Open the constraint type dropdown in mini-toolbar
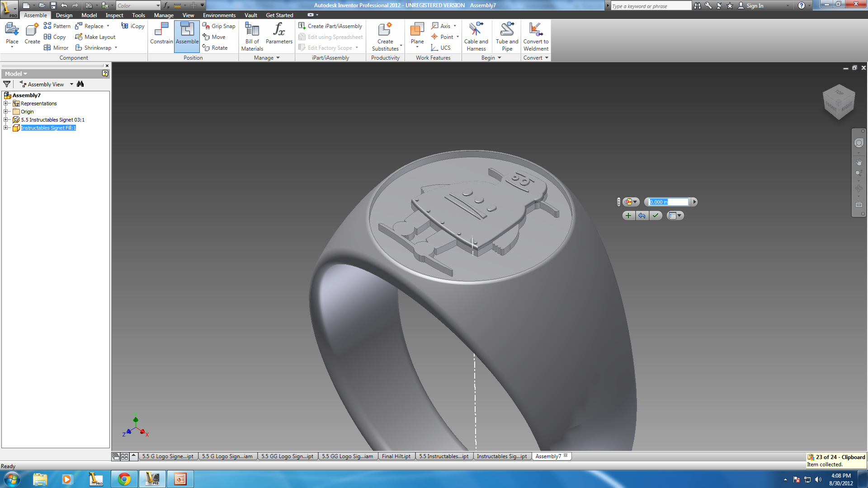Screen dimensions: 868x488 coord(631,202)
